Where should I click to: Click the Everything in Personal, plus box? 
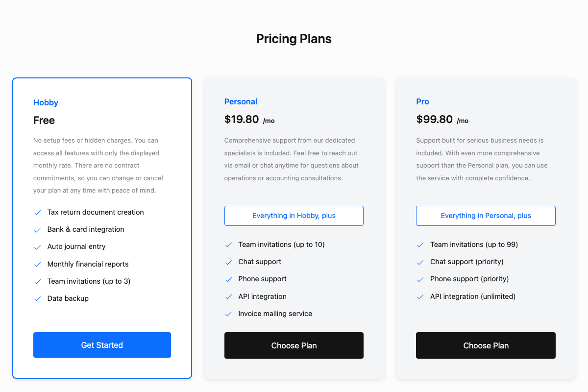pos(486,216)
